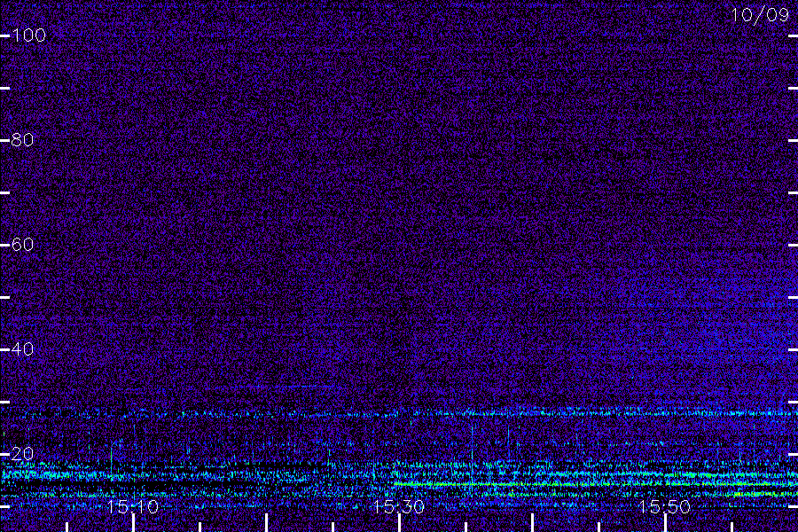Click the 15:50 time axis label
The height and width of the screenshot is (532, 798).
point(665,506)
